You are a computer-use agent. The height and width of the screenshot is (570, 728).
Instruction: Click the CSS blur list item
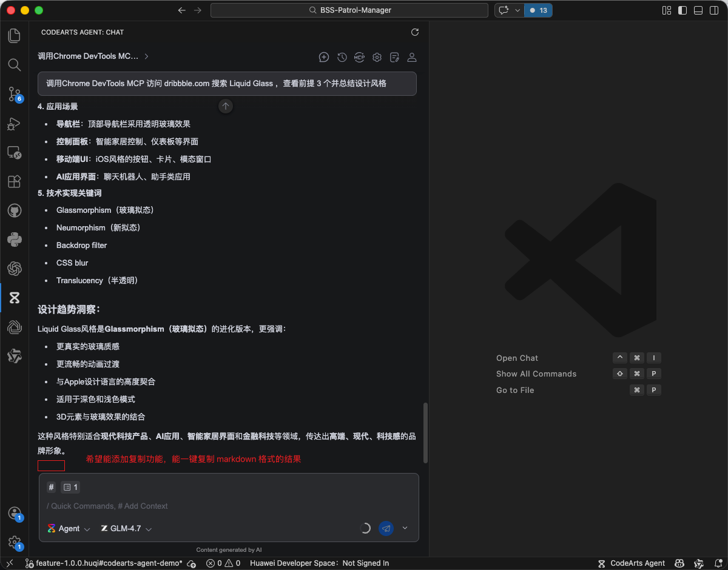coord(72,263)
